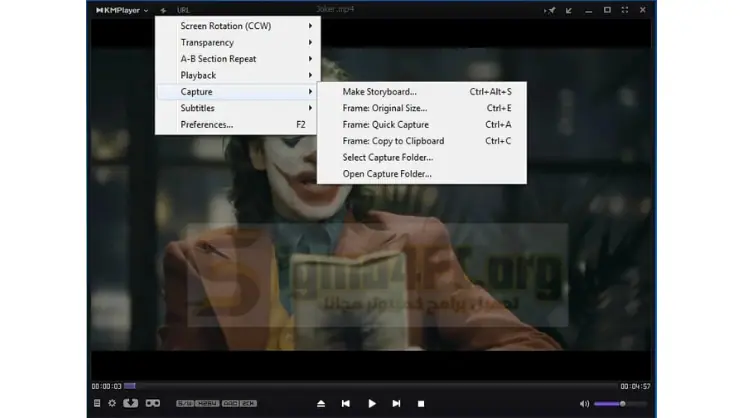Mute audio with the speaker icon
The image size is (743, 418).
[x=584, y=403]
